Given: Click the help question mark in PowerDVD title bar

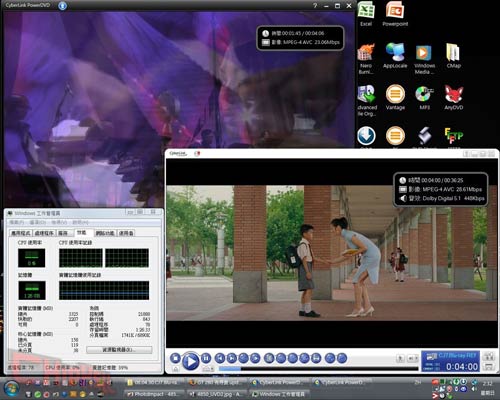Looking at the screenshot, I should pos(315,6).
